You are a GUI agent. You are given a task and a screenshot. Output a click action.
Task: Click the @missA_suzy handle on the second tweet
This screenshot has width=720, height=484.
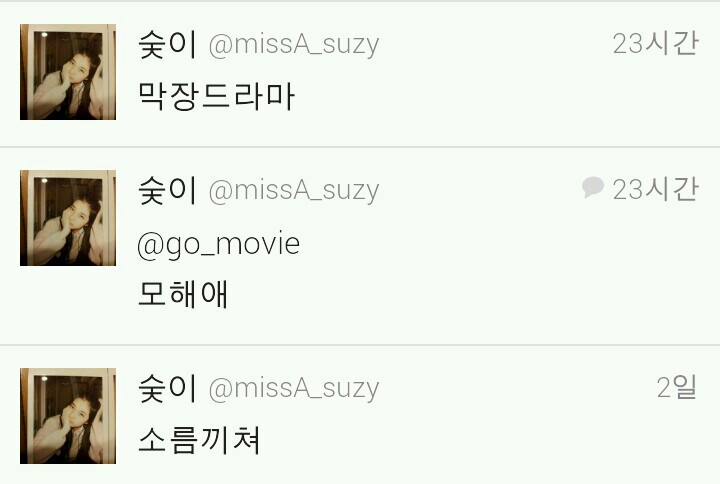pos(294,191)
